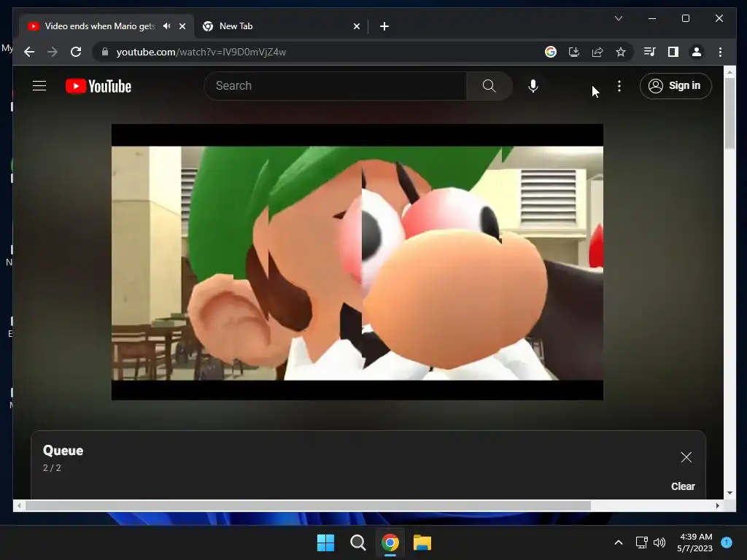Clear the queue

(683, 486)
